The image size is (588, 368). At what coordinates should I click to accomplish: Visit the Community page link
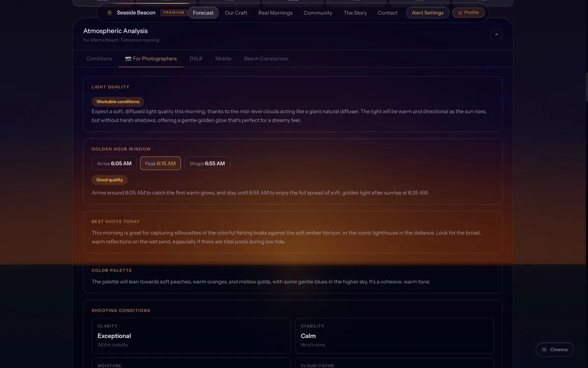pos(318,13)
